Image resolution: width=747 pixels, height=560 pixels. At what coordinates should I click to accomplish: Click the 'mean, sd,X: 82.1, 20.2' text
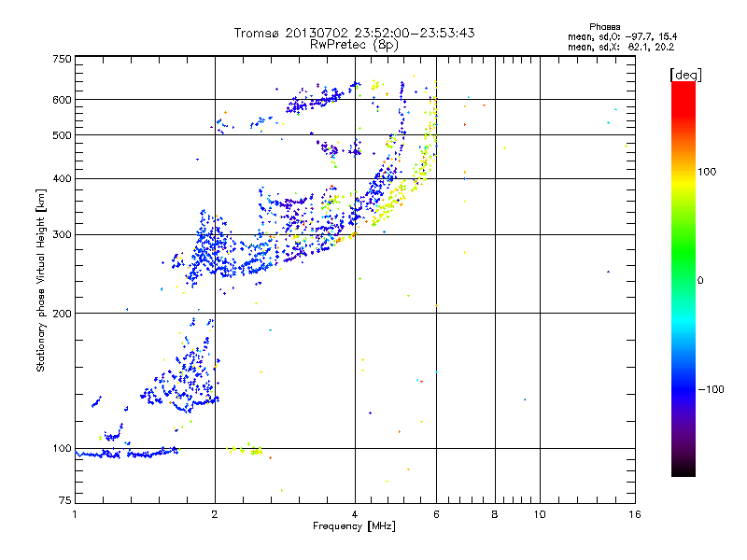621,47
